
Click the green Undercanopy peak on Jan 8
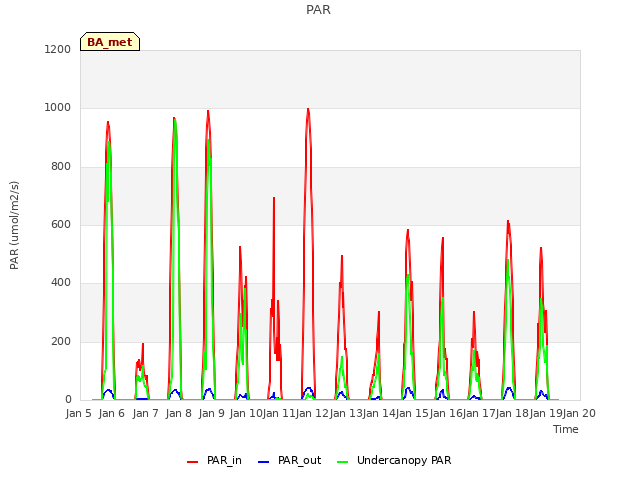click(175, 120)
